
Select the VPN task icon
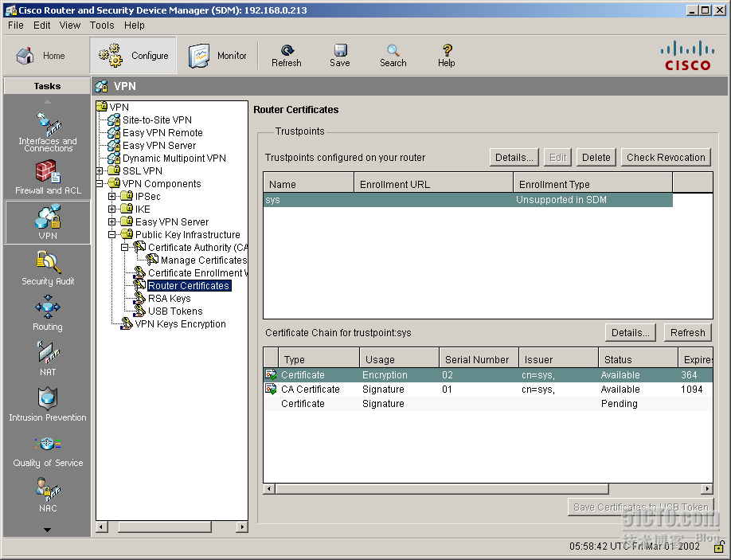pos(48,222)
